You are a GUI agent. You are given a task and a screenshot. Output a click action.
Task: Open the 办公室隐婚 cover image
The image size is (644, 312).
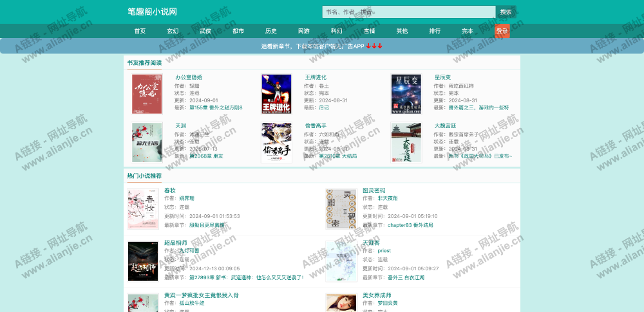(147, 95)
